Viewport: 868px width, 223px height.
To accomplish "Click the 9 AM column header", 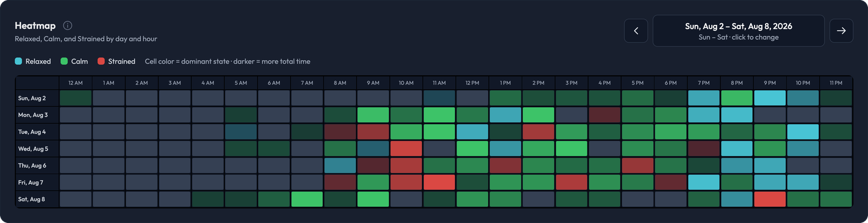I will (374, 83).
